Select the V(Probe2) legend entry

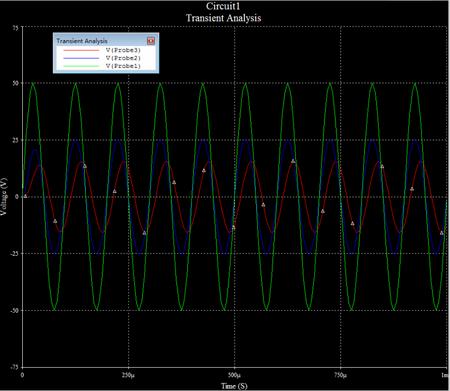coord(123,58)
